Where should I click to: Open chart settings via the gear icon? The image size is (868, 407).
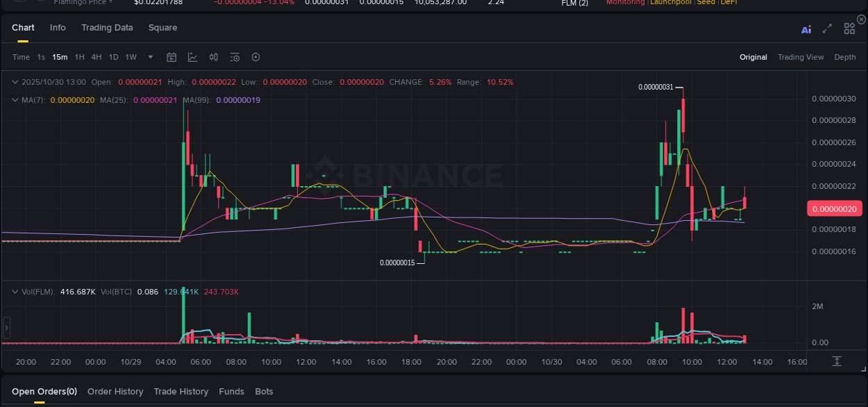[x=256, y=57]
